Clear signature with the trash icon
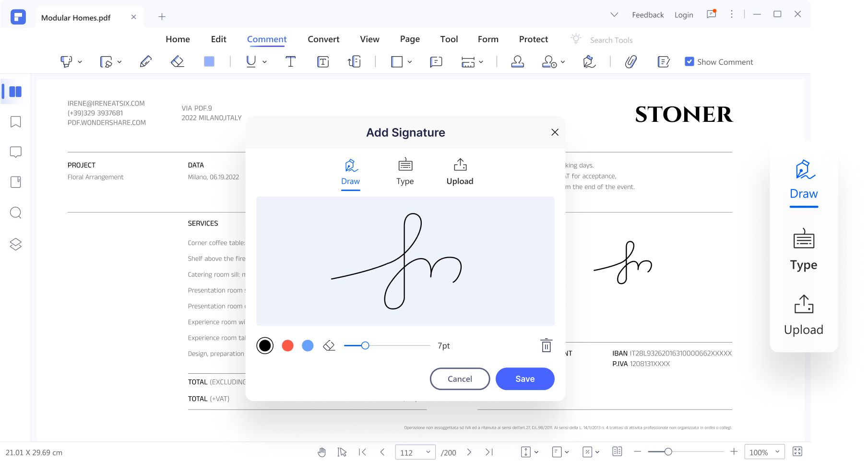 point(546,345)
